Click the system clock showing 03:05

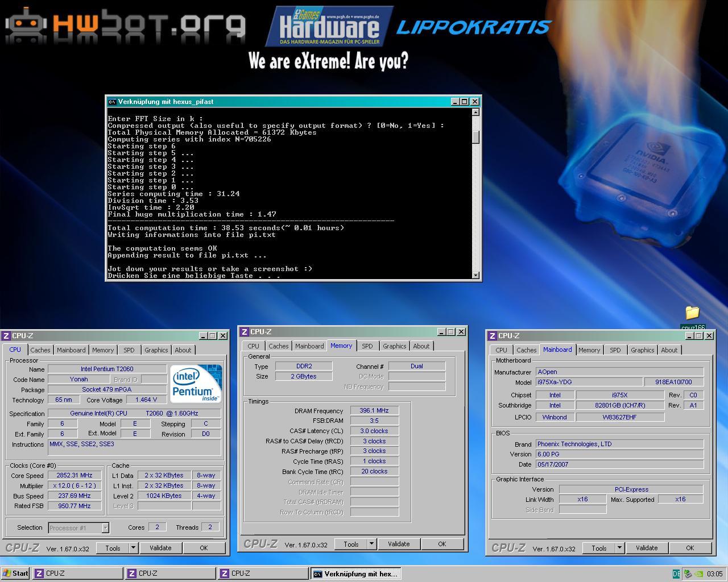coord(714,573)
